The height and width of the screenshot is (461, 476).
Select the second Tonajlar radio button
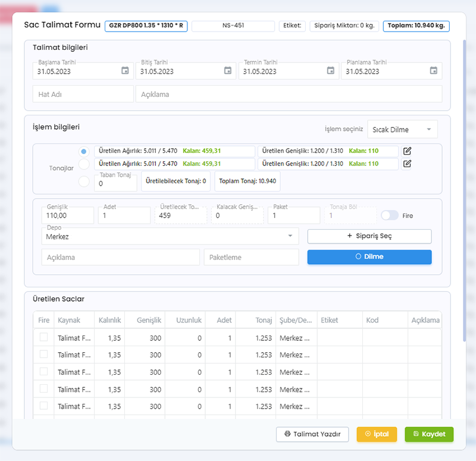coord(84,164)
